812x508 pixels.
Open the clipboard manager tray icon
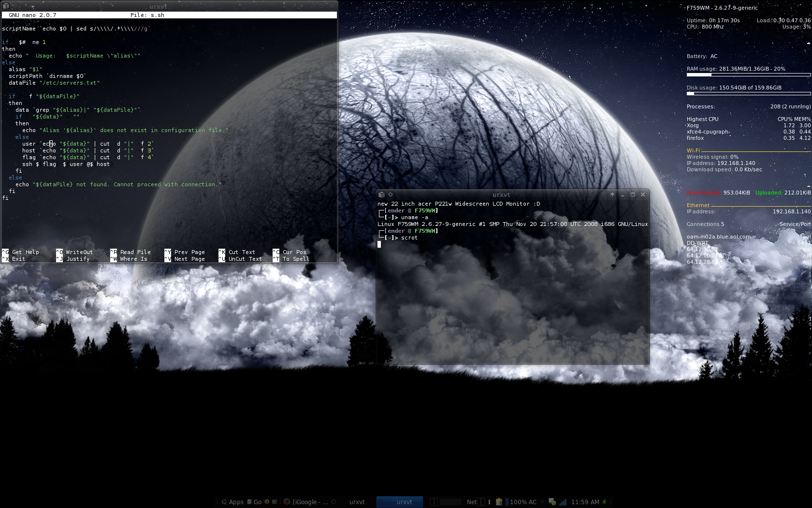pos(499,502)
